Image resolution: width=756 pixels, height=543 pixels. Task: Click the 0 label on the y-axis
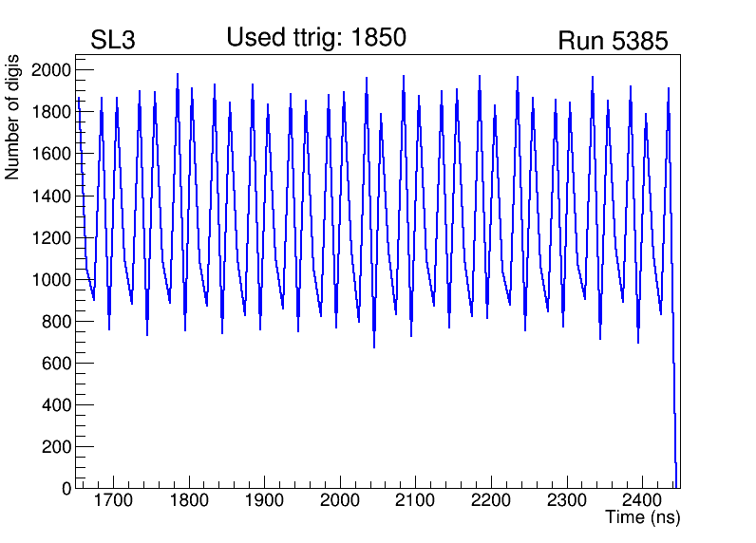coord(65,489)
